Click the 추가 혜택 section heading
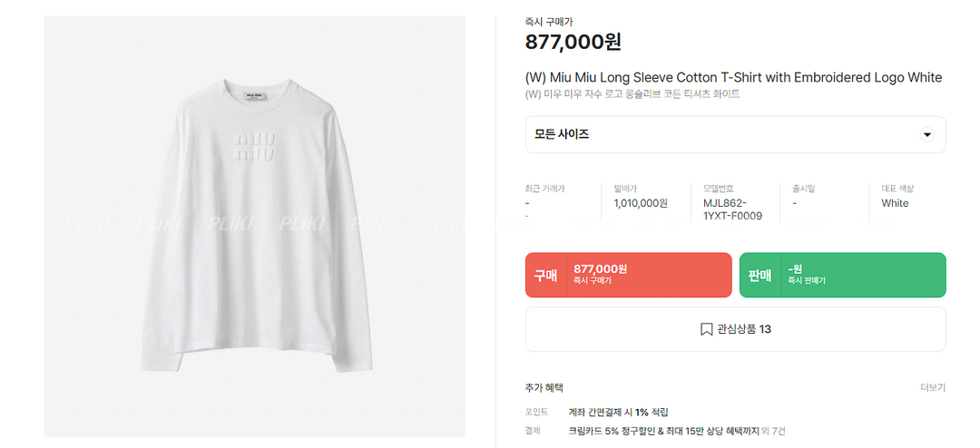 (544, 387)
